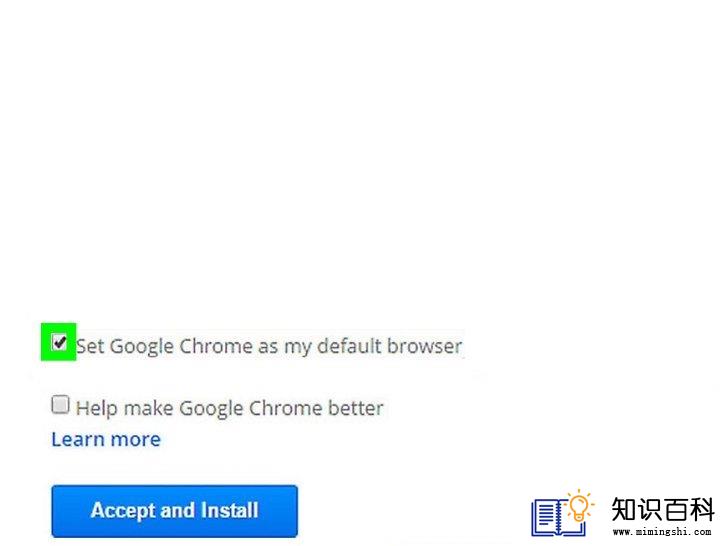Select the empty gray checkbox above Learn more

[x=60, y=404]
